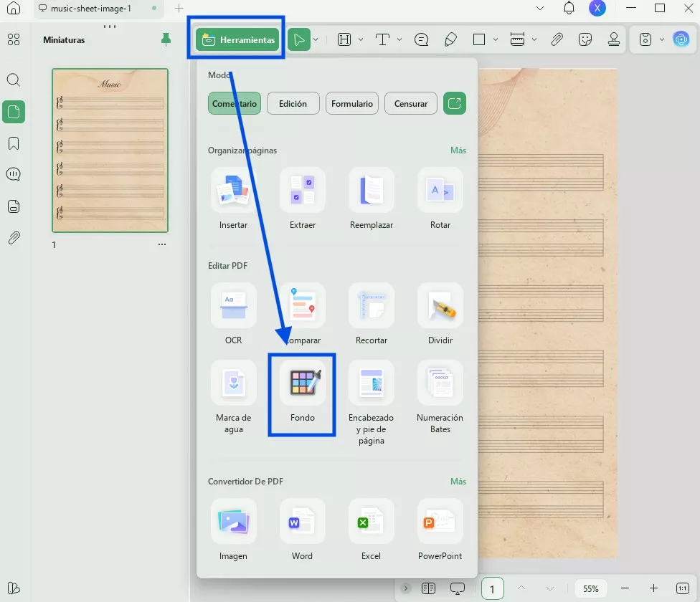Image resolution: width=700 pixels, height=602 pixels.
Task: Select page 1 thumbnail
Action: pos(110,150)
